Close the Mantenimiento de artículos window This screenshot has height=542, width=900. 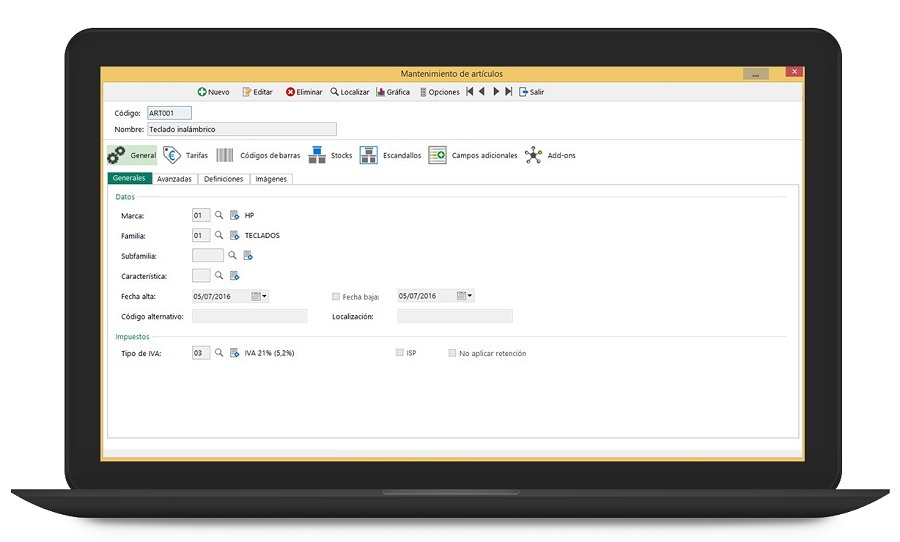(794, 72)
